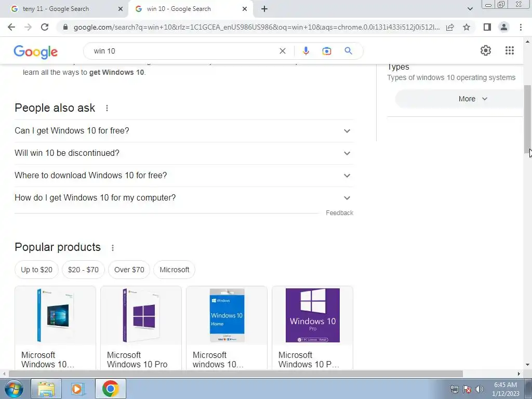Open the blue-box Microsoft Windows 10 product image
532x399 pixels.
pos(55,315)
